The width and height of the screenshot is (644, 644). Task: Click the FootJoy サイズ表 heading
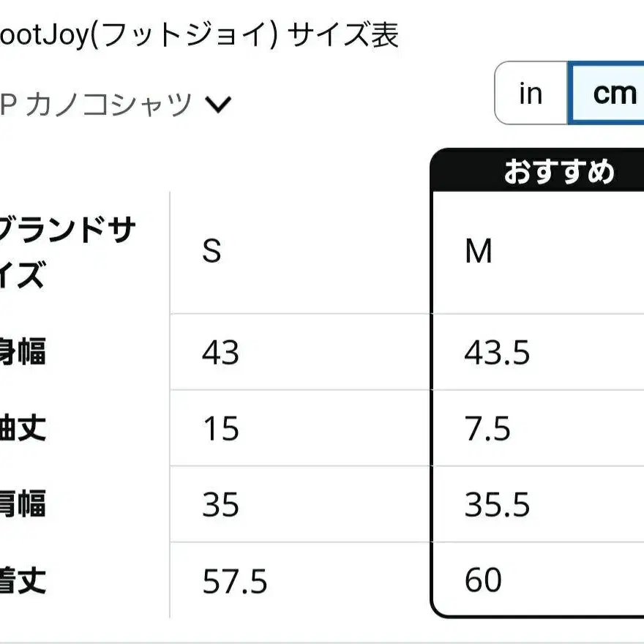tap(199, 36)
